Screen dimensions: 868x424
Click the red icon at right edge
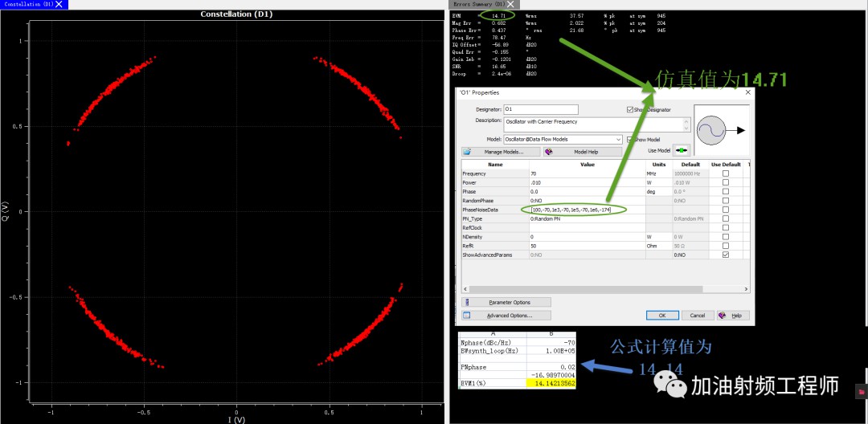click(861, 391)
